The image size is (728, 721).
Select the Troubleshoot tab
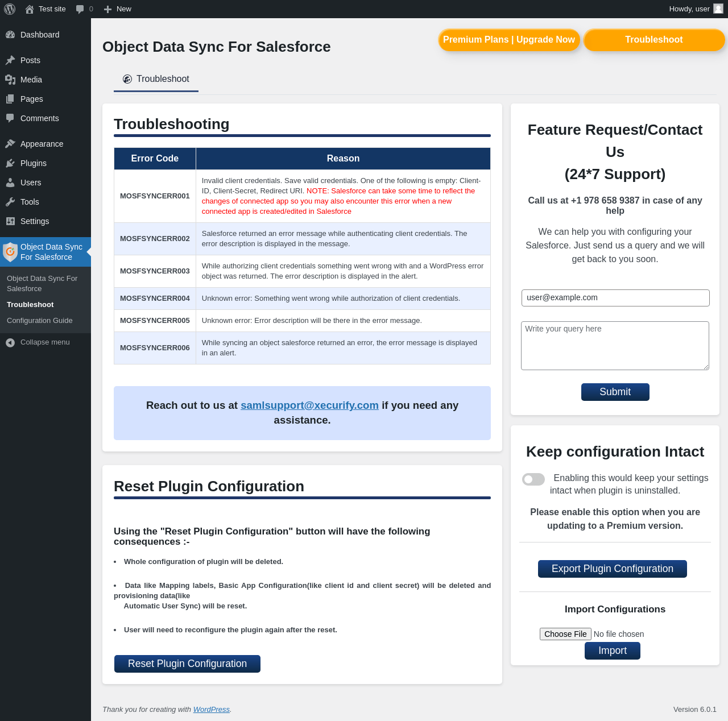(156, 79)
